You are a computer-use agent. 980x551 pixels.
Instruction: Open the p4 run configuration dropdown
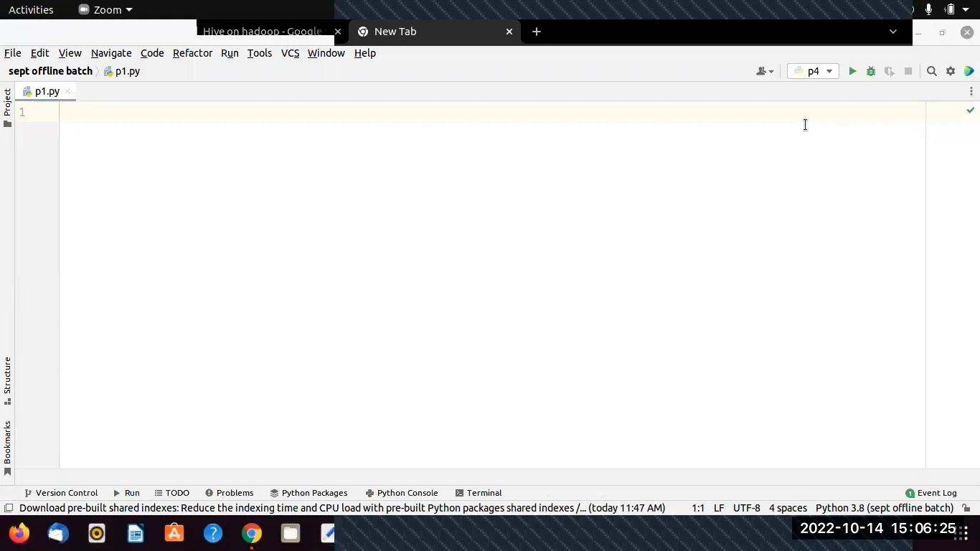[813, 71]
